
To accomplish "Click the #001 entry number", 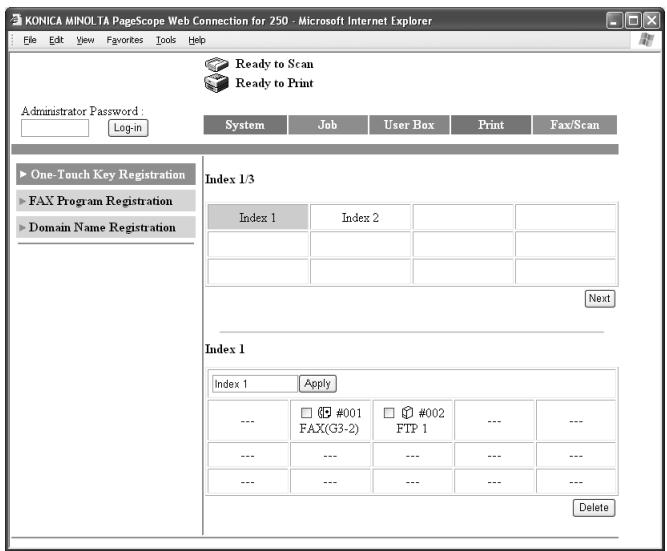I will click(x=349, y=413).
